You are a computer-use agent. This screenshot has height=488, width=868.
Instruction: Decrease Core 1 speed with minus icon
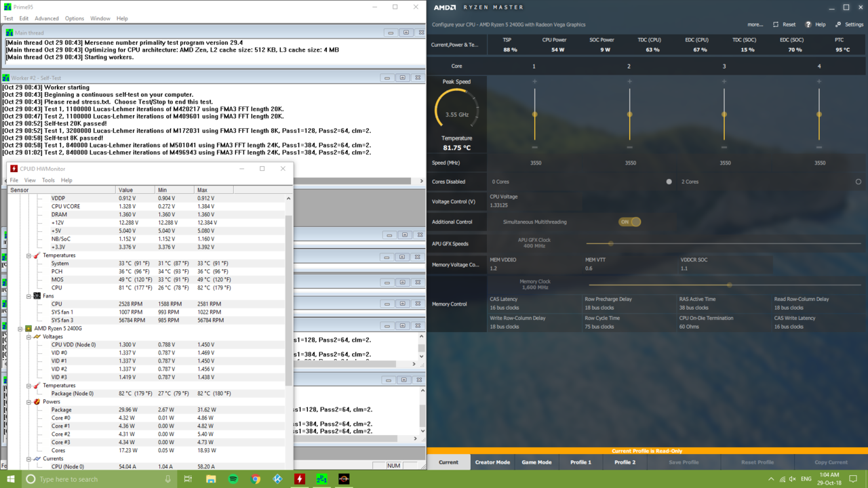pyautogui.click(x=534, y=147)
